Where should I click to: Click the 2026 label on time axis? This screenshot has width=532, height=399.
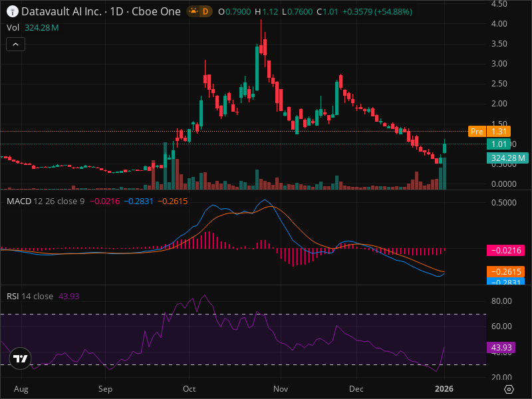pyautogui.click(x=444, y=389)
